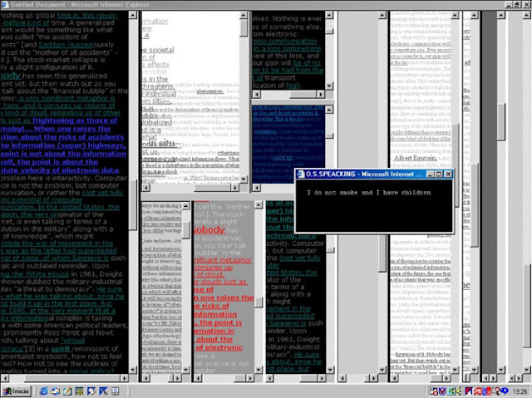This screenshot has height=398, width=532.
Task: Click scroll-down arrow of Albert Einstein frame
Action: (x=455, y=370)
